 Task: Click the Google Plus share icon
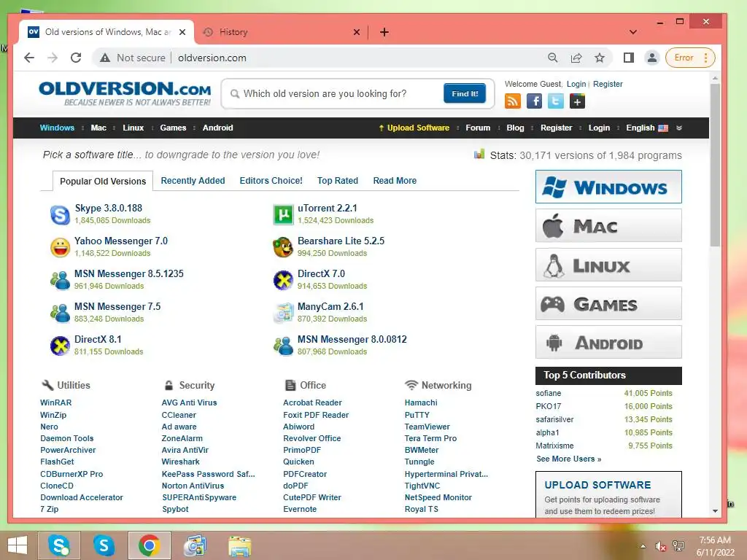[x=577, y=101]
